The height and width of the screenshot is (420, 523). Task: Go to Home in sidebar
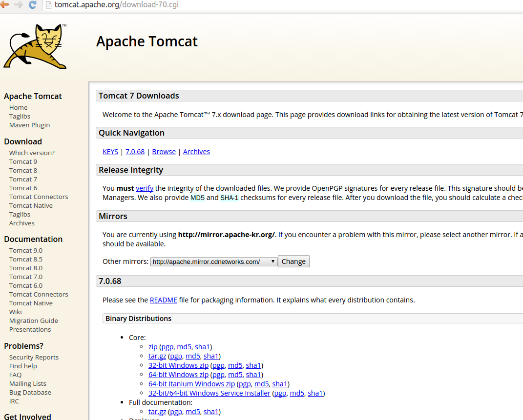[x=19, y=108]
